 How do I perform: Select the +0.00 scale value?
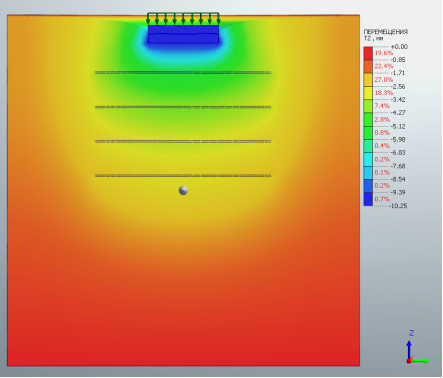399,47
